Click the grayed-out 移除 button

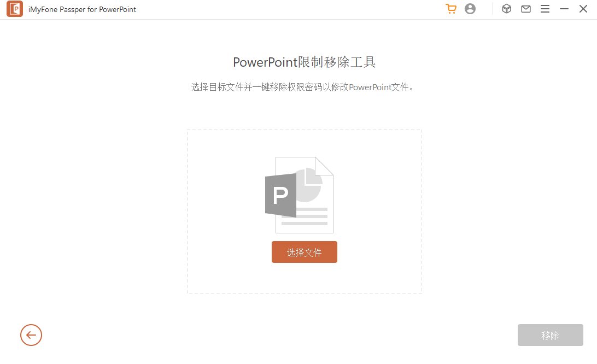click(x=550, y=335)
